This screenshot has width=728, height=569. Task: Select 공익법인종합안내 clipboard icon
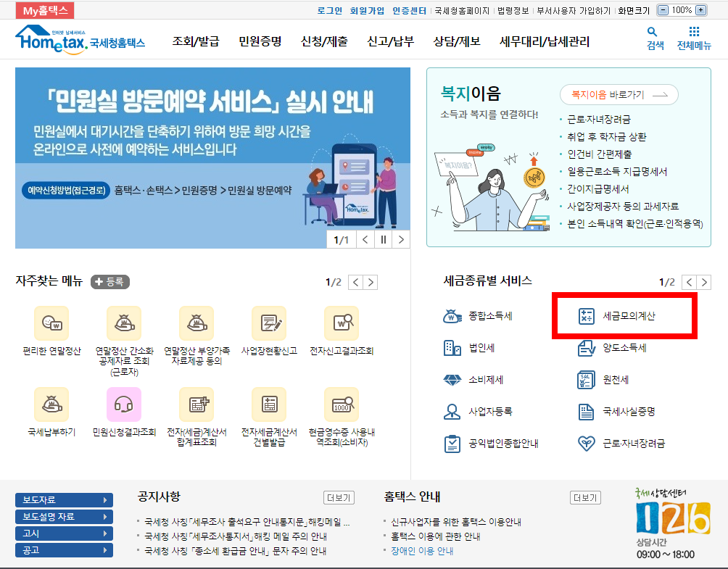point(452,444)
